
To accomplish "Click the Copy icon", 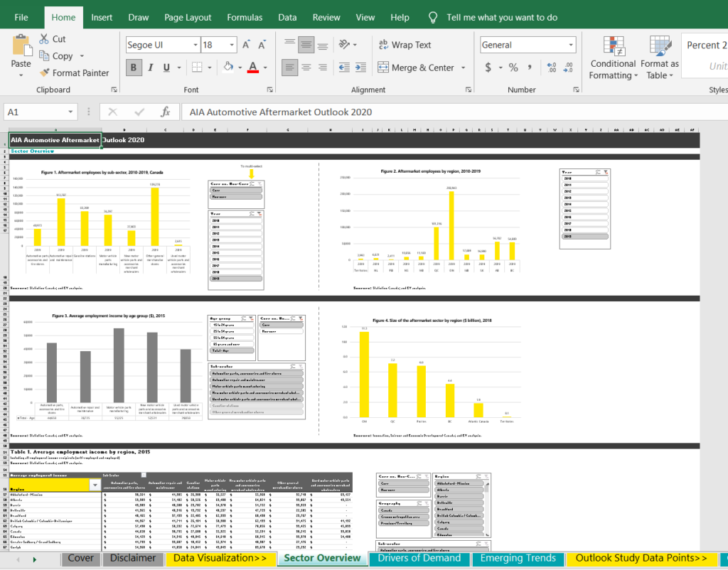I will [x=44, y=55].
